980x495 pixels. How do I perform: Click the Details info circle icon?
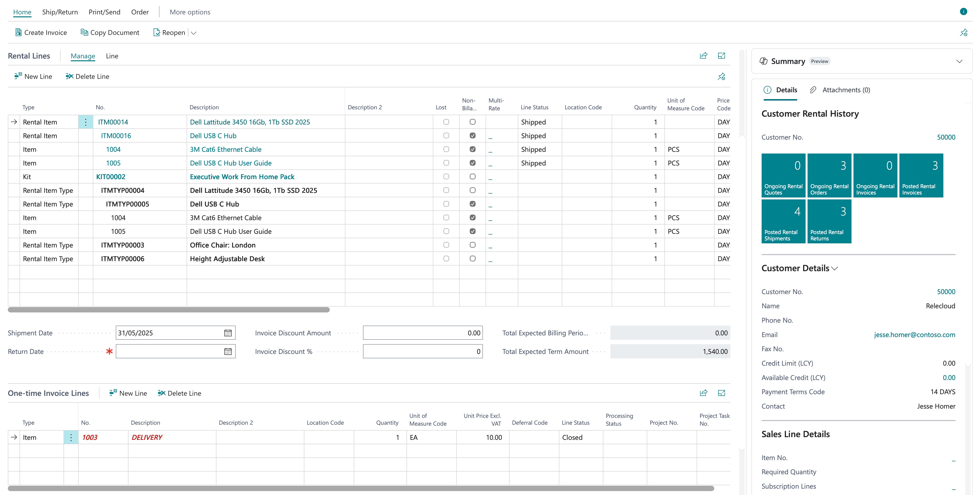click(x=767, y=90)
